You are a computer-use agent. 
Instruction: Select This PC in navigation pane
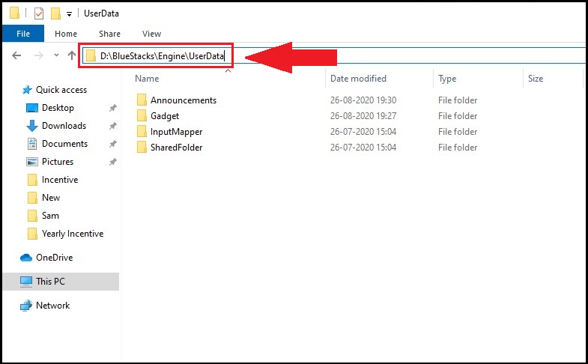pyautogui.click(x=50, y=282)
